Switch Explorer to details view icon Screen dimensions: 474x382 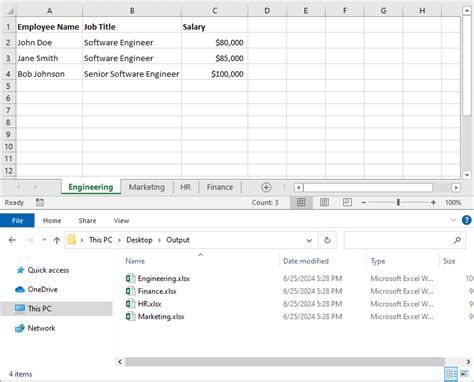[x=451, y=374]
